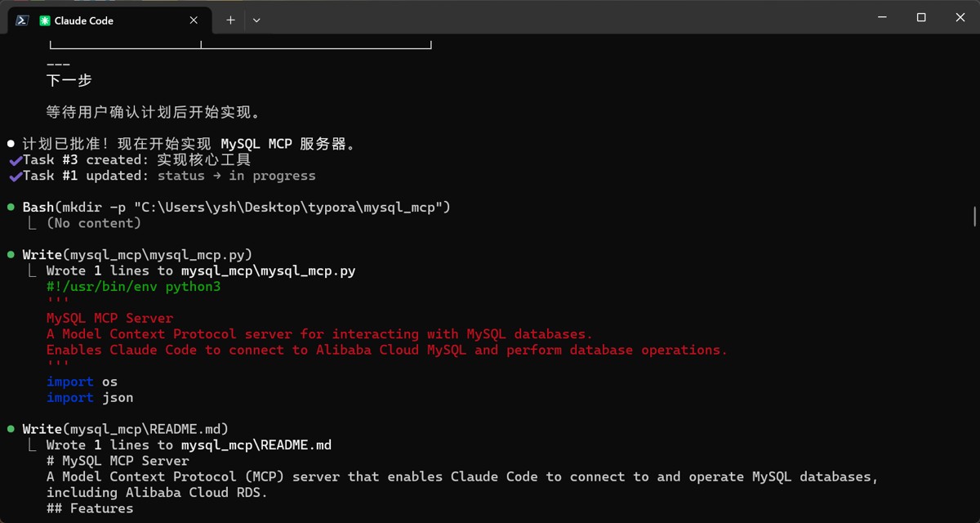Click the '下一步' heading text
Image resolution: width=980 pixels, height=523 pixels.
click(x=69, y=80)
